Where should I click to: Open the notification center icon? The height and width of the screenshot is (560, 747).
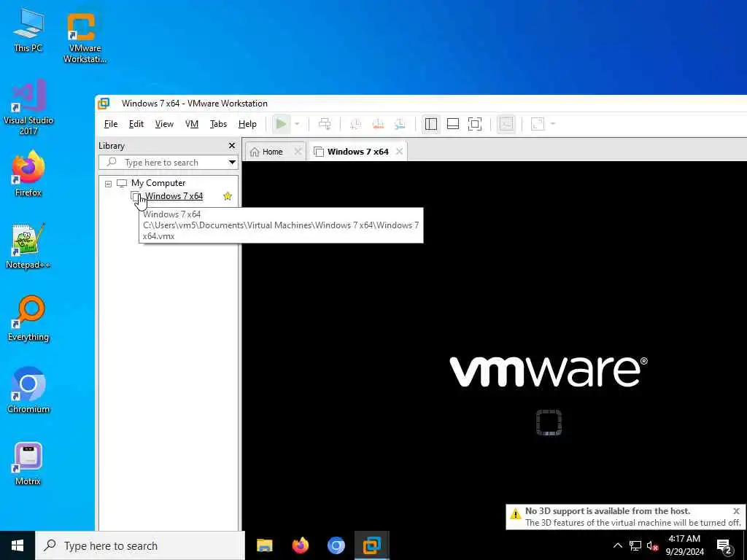724,545
